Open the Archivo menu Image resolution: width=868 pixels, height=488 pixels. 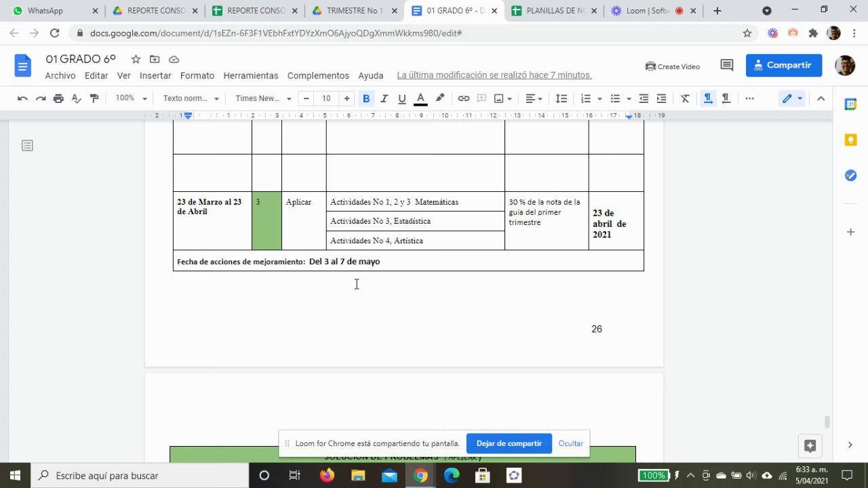click(60, 76)
